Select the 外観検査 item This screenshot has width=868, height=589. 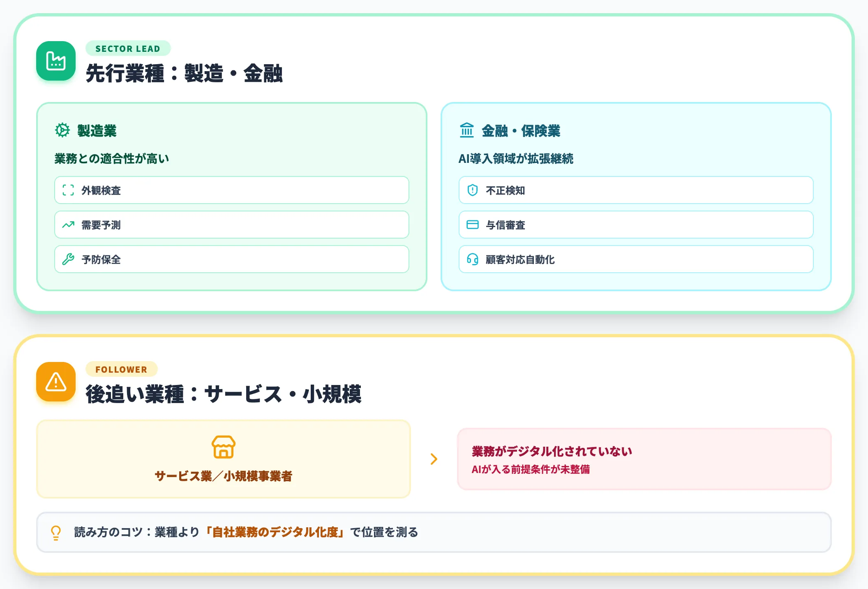coord(232,190)
